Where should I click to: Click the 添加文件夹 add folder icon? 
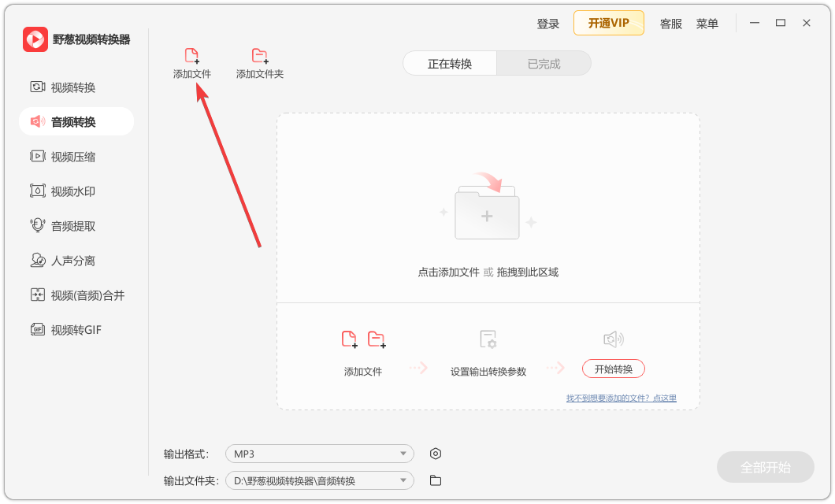point(259,55)
